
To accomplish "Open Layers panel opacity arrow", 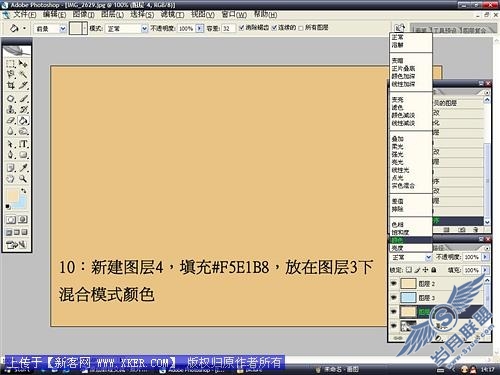I will pos(485,257).
